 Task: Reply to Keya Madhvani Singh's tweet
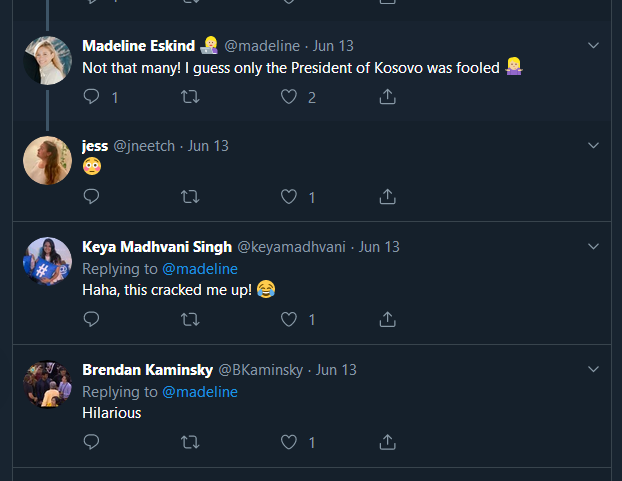(x=92, y=320)
